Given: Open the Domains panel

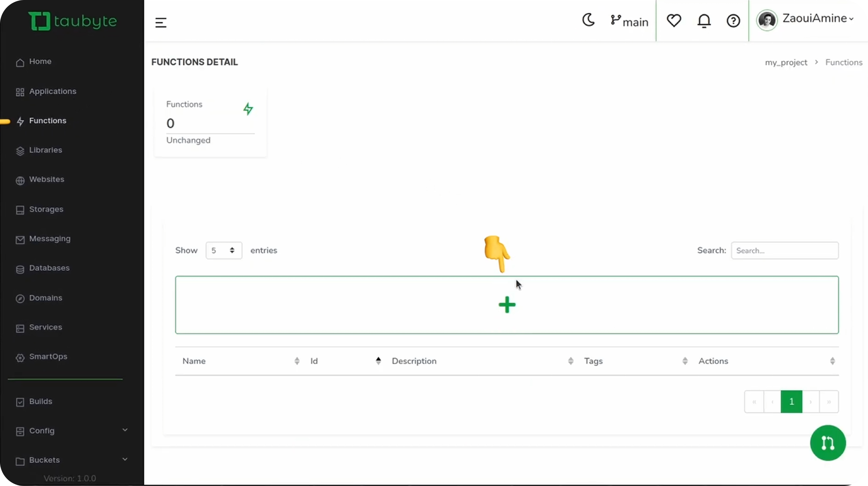Looking at the screenshot, I should click(x=46, y=298).
